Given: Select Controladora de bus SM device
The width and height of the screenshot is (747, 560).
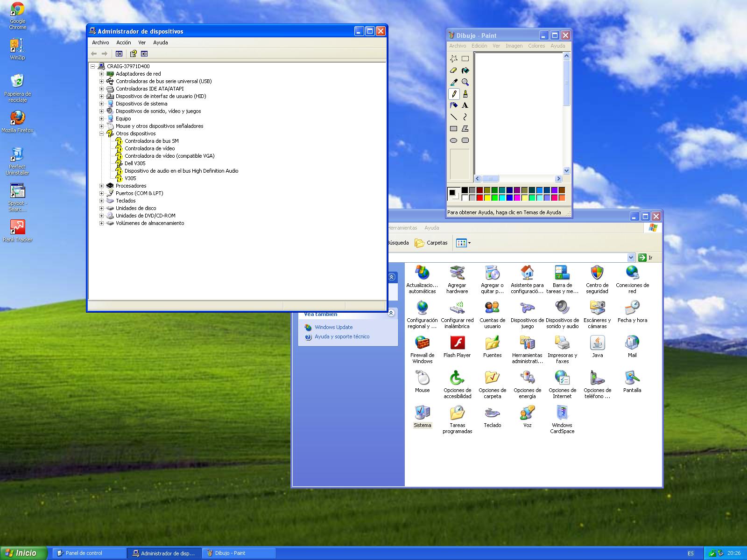Looking at the screenshot, I should [x=152, y=141].
